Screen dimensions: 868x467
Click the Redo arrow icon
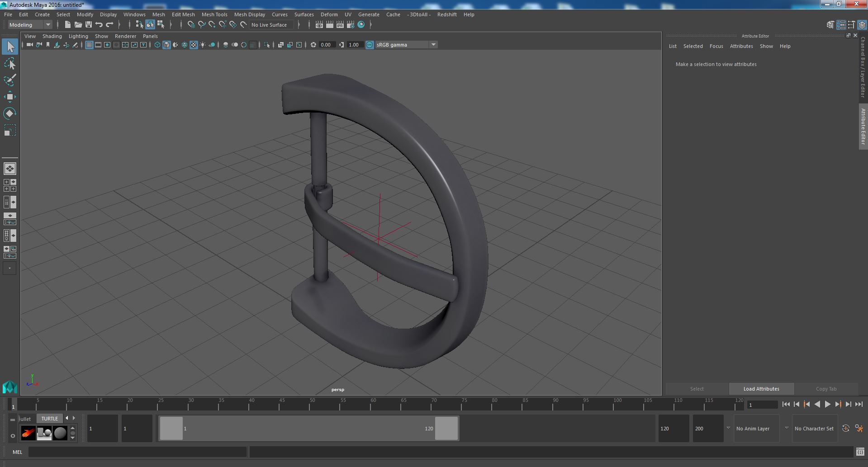click(x=110, y=25)
